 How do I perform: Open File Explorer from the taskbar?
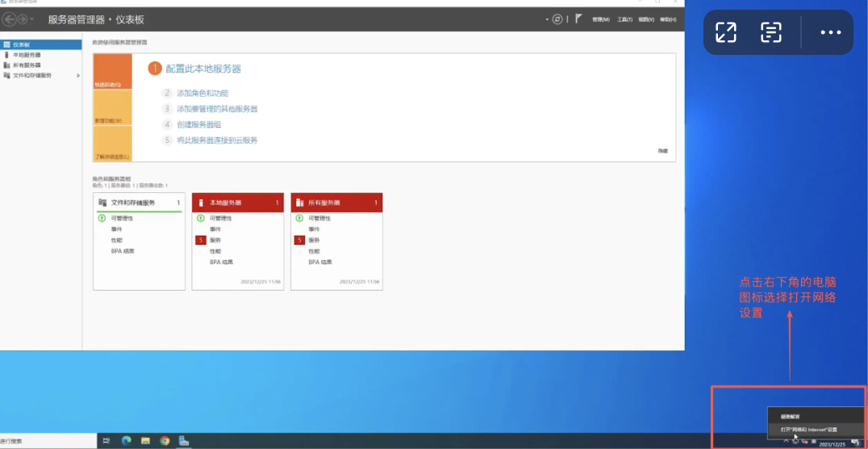point(146,441)
